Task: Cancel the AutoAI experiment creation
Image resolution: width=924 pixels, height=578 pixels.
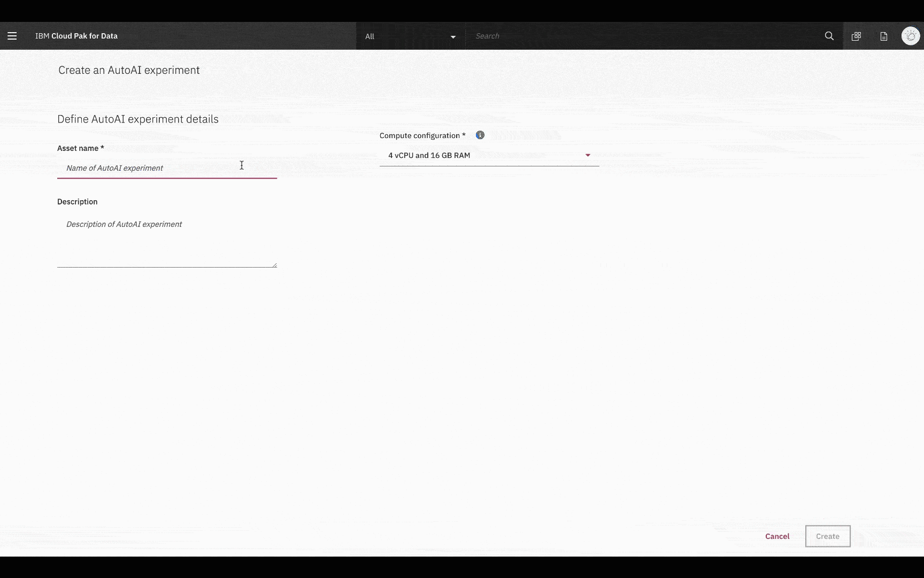Action: (x=777, y=536)
